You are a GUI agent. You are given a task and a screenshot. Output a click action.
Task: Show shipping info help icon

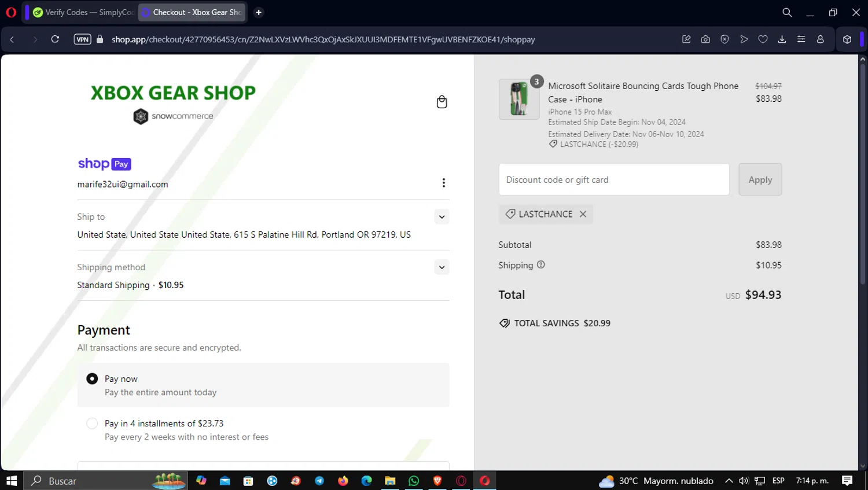point(541,265)
